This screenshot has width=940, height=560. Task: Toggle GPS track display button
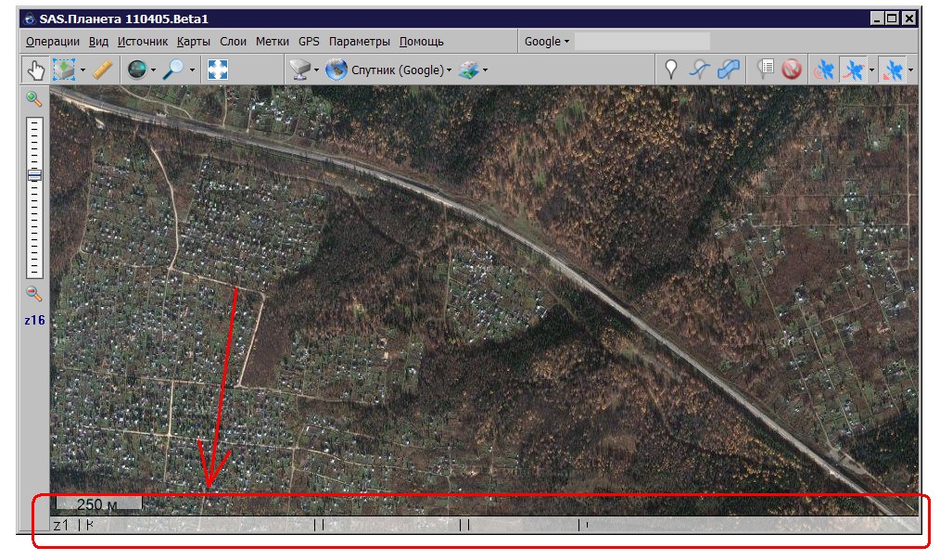point(854,70)
